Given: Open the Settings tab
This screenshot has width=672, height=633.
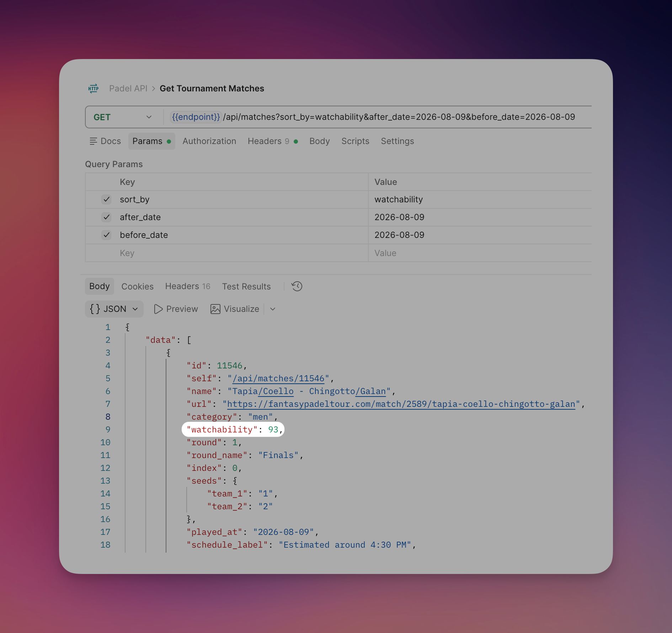Looking at the screenshot, I should pyautogui.click(x=398, y=141).
